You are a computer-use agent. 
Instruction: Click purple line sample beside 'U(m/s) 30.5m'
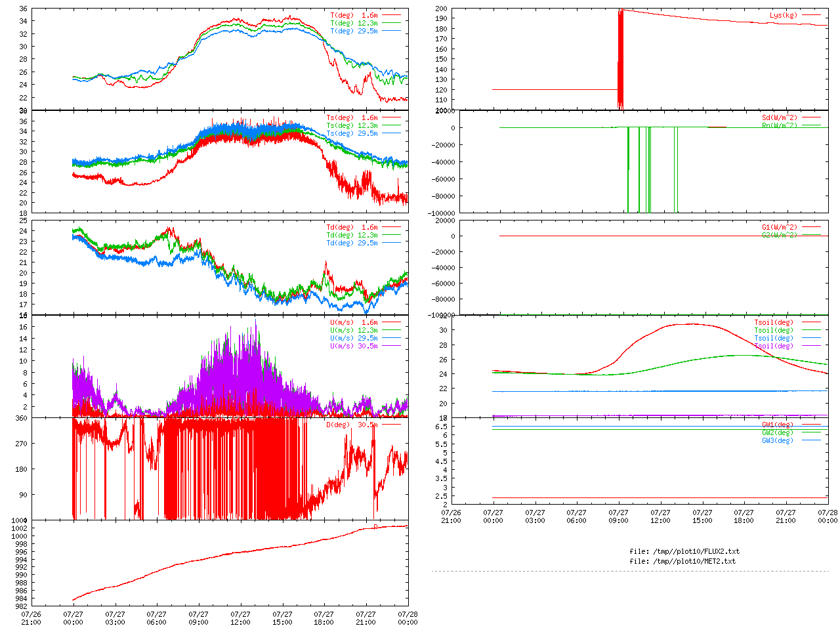[392, 346]
